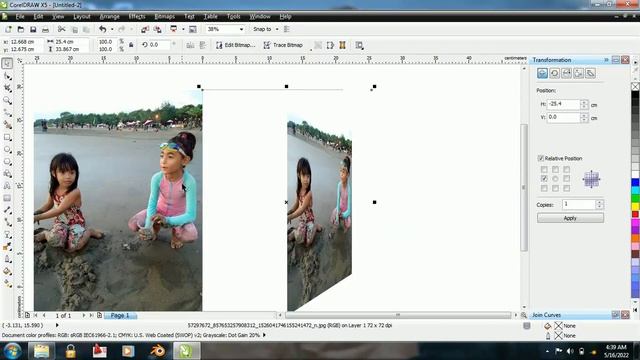Open the Effects menu
This screenshot has width=640, height=360.
137,16
